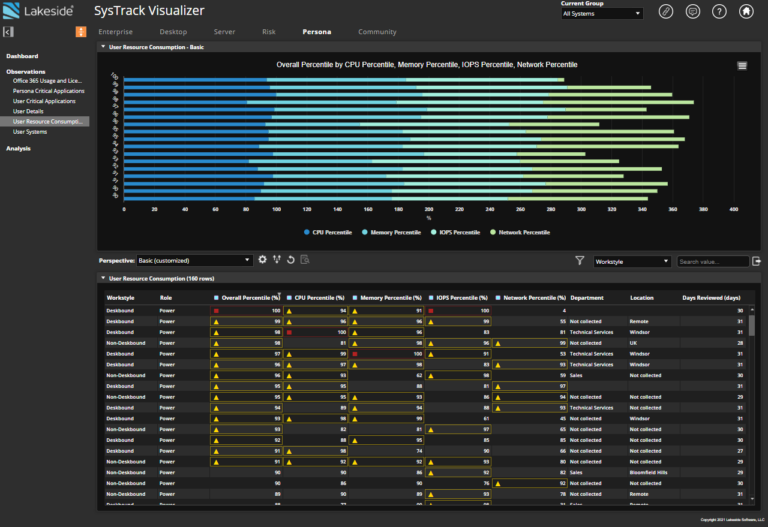The image size is (768, 527).
Task: Click the home icon in the header
Action: click(746, 12)
